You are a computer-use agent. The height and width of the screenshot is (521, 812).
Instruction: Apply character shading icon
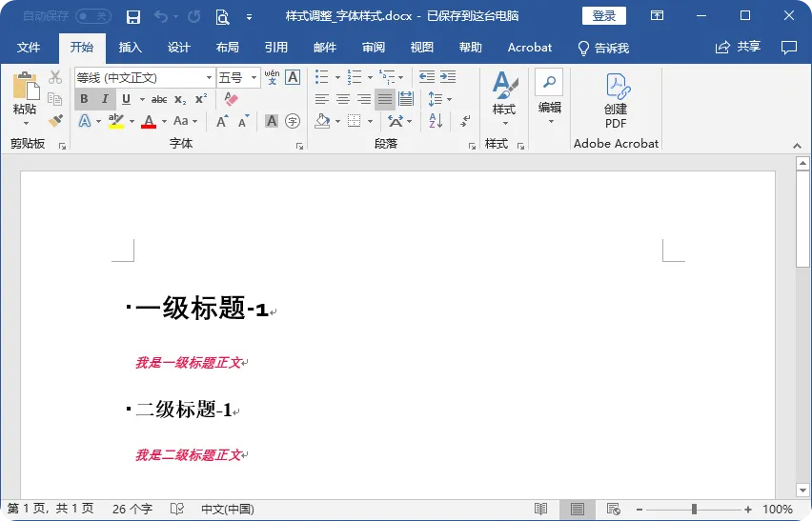(x=272, y=121)
